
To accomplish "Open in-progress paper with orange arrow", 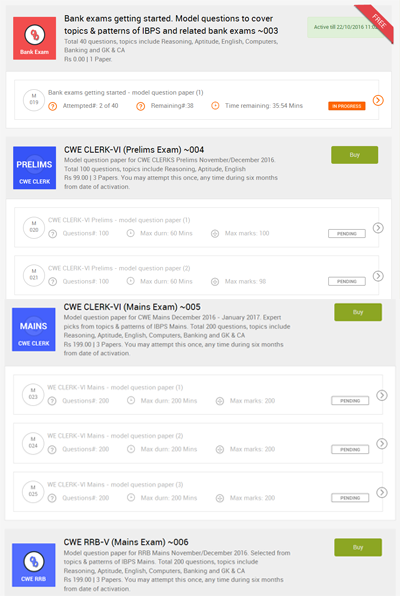I will [x=378, y=100].
